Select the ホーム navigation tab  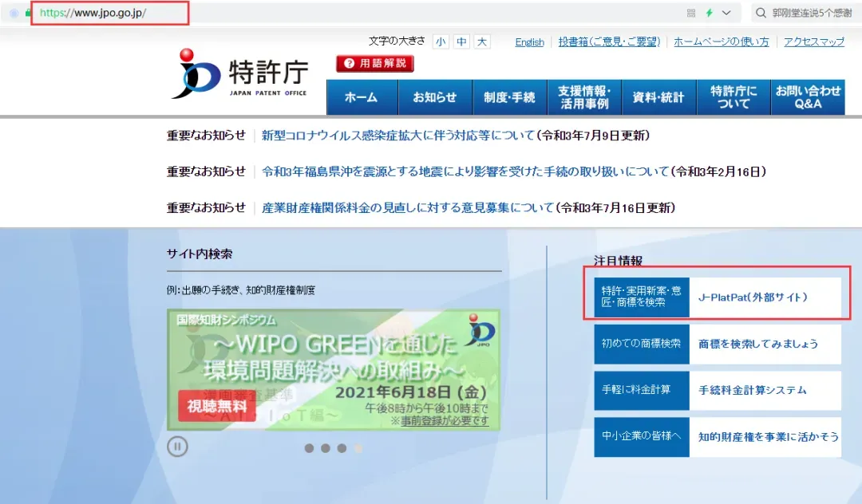click(x=362, y=97)
